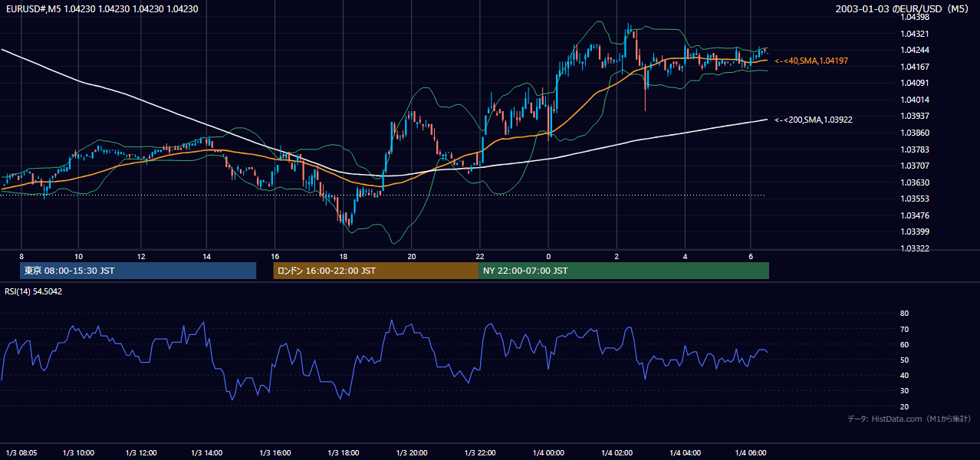Click hour tick 20 under price chart
The image size is (980, 460).
[x=412, y=256]
